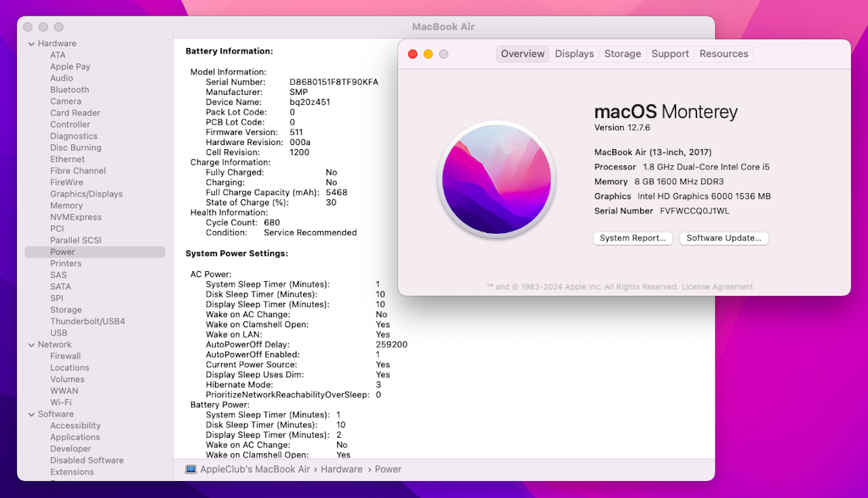This screenshot has width=868, height=498.
Task: Select Apple Pay in sidebar
Action: click(70, 66)
